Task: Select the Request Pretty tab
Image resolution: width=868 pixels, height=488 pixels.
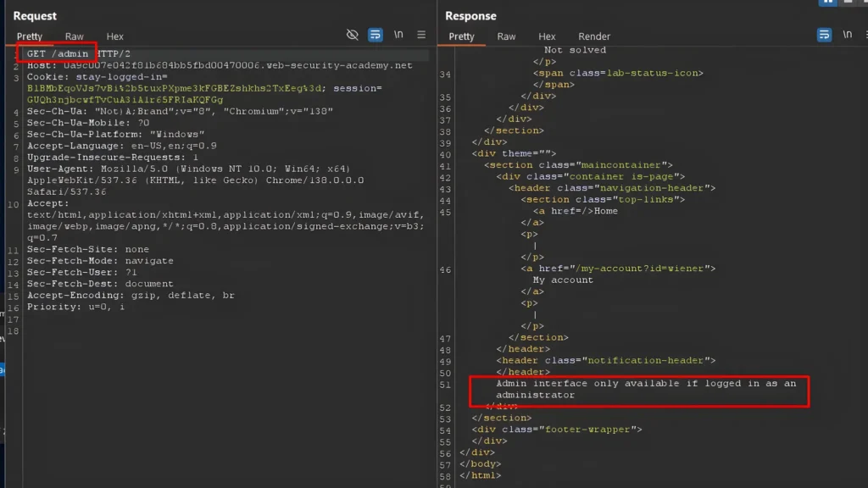Action: (30, 36)
